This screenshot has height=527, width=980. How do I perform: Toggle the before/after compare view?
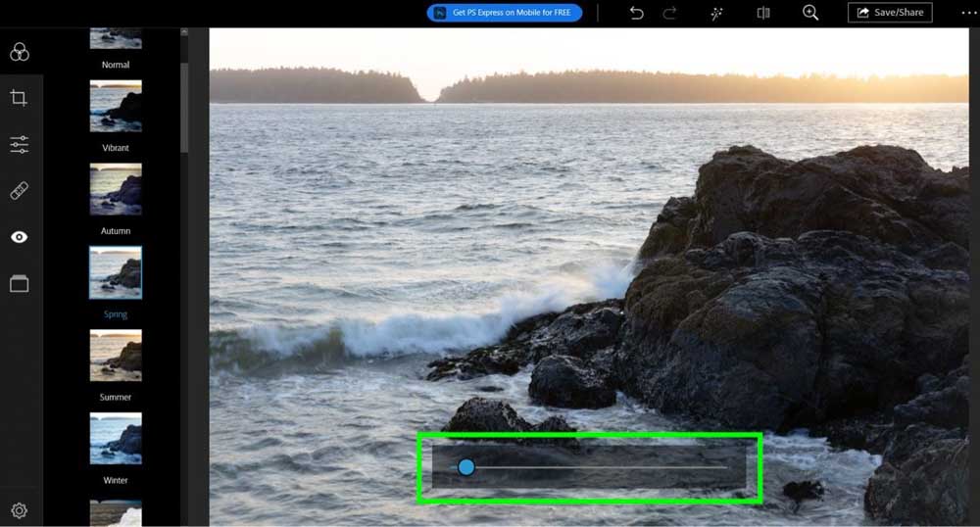763,13
